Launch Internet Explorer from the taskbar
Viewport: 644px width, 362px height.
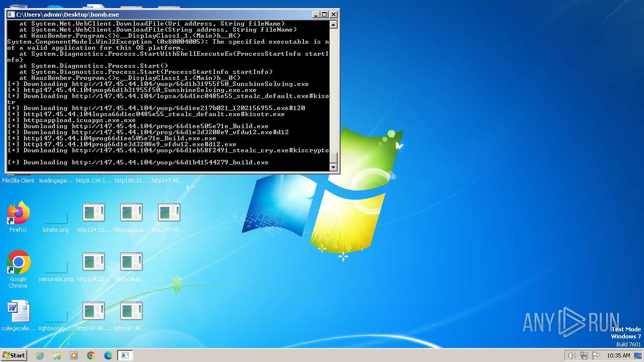40,355
